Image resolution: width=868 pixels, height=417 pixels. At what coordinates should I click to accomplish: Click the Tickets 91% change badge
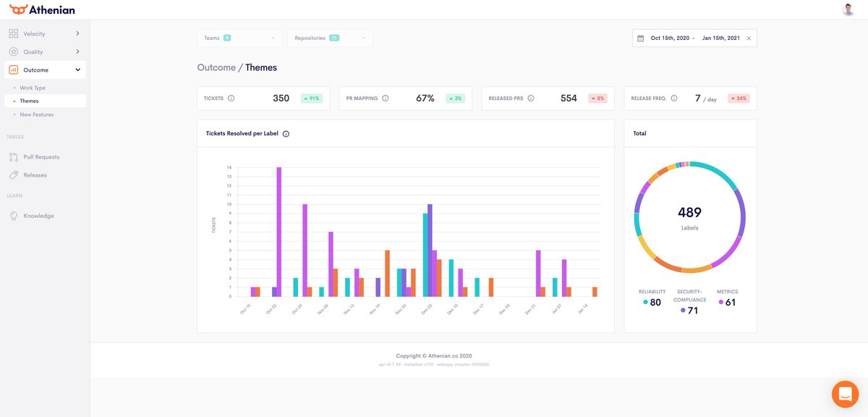click(312, 98)
